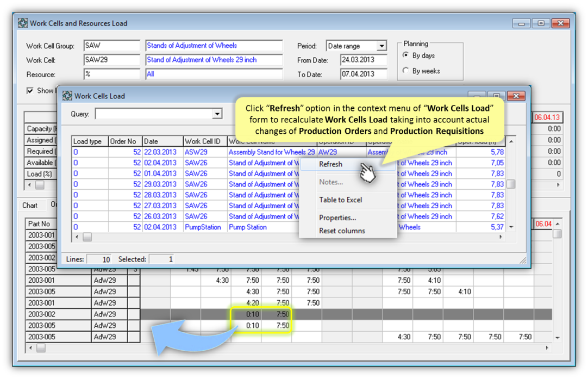Click the Stands of Adjustment of Wheels description field
Image resolution: width=588 pixels, height=379 pixels.
pos(214,46)
